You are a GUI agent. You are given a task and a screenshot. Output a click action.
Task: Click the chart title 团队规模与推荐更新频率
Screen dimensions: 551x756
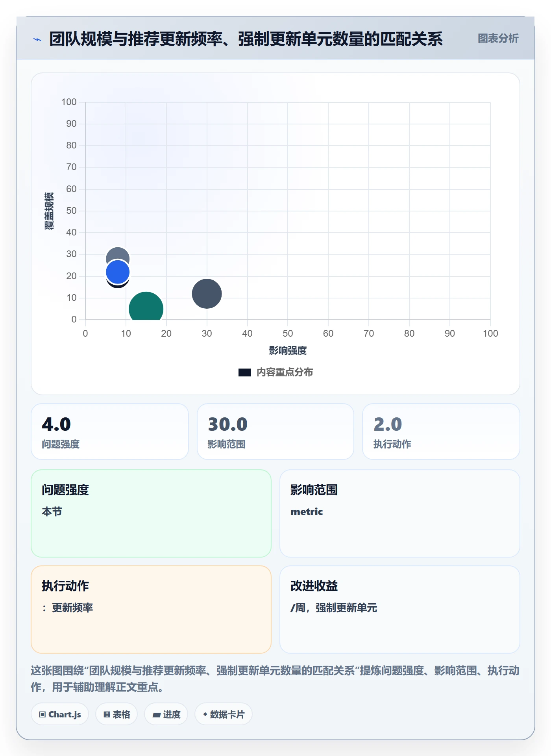point(246,39)
